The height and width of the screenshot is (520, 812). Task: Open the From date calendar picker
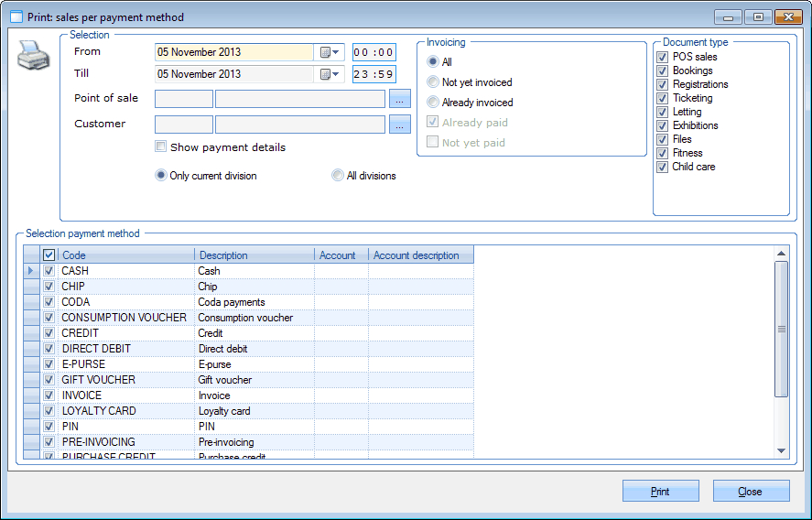(x=330, y=52)
